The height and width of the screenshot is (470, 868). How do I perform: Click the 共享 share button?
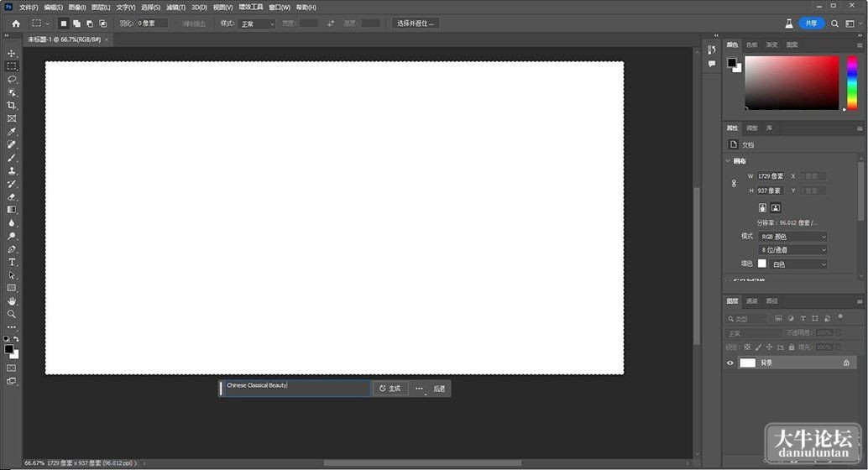(812, 23)
